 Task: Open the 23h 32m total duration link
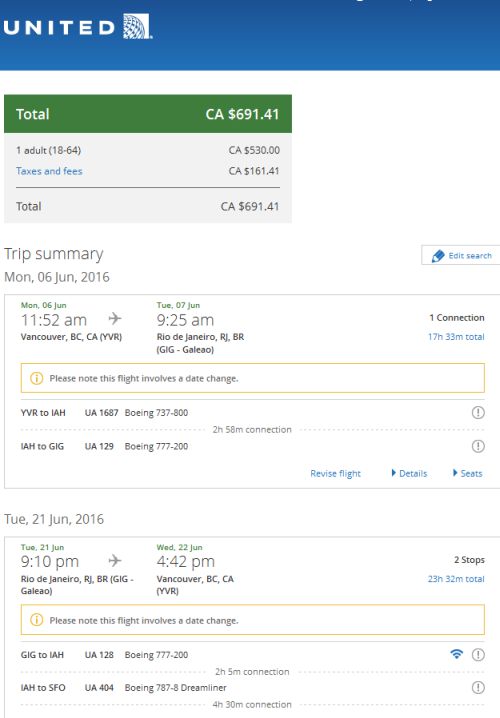click(456, 579)
